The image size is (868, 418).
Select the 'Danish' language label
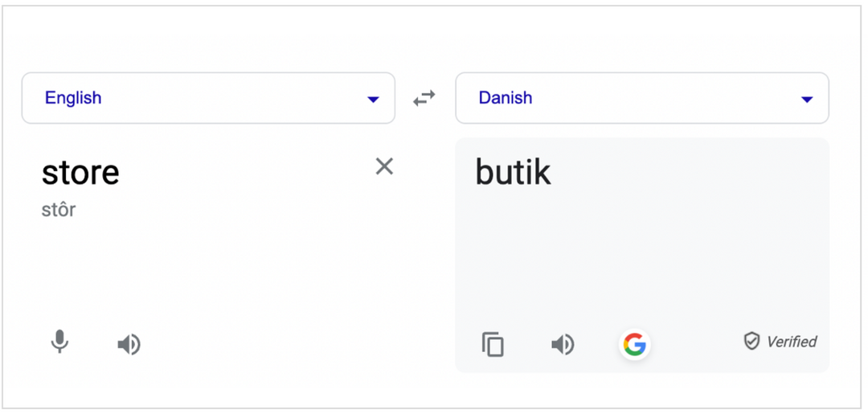(506, 98)
